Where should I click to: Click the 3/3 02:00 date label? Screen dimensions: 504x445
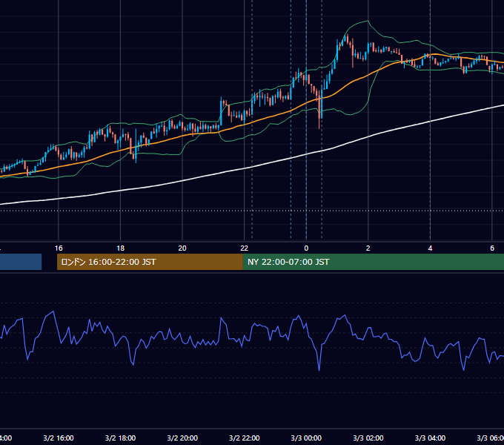coord(368,438)
